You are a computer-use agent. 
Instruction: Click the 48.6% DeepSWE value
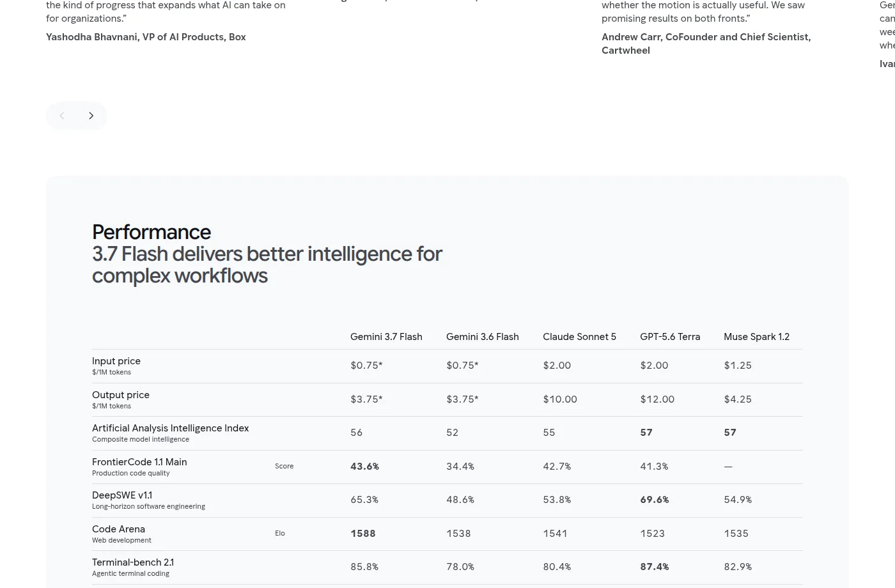tap(460, 500)
